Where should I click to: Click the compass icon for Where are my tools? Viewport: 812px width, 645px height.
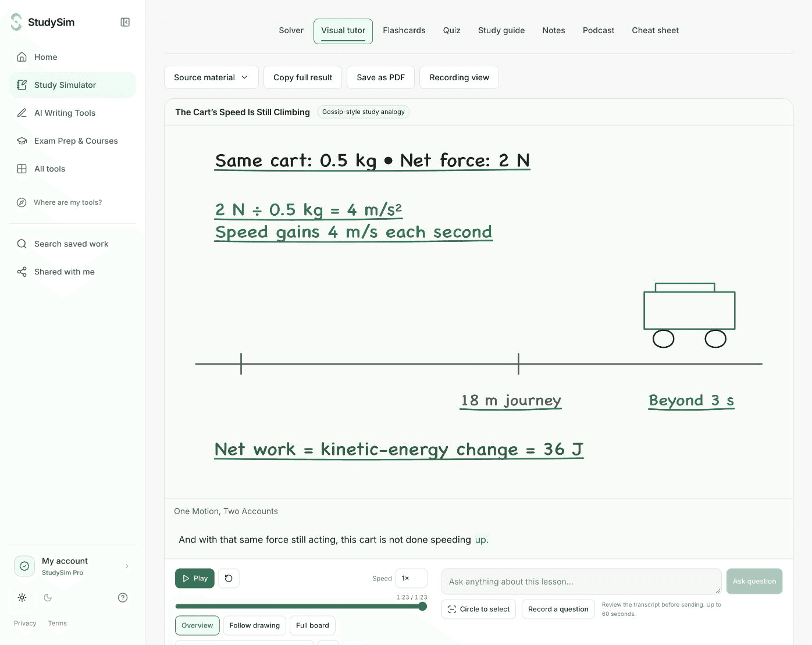click(22, 202)
